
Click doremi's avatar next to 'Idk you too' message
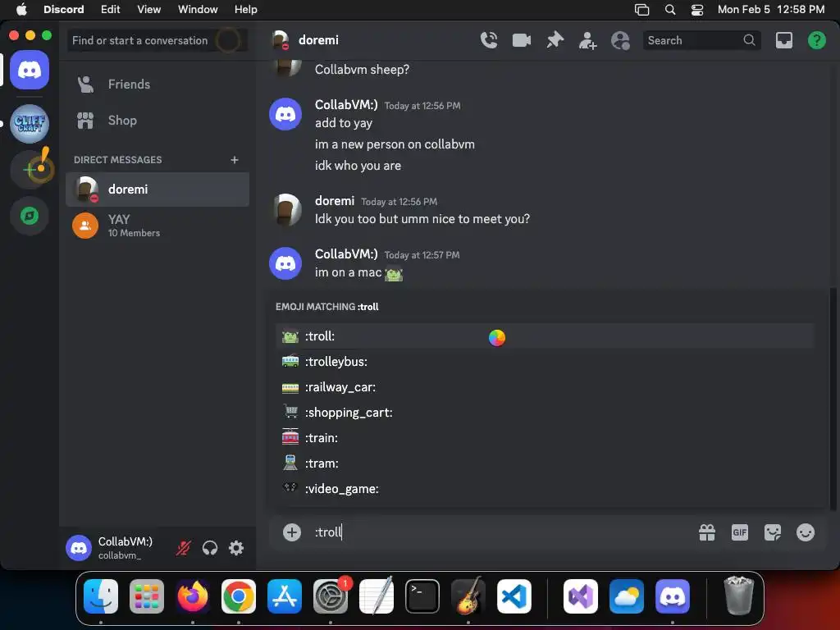[285, 209]
